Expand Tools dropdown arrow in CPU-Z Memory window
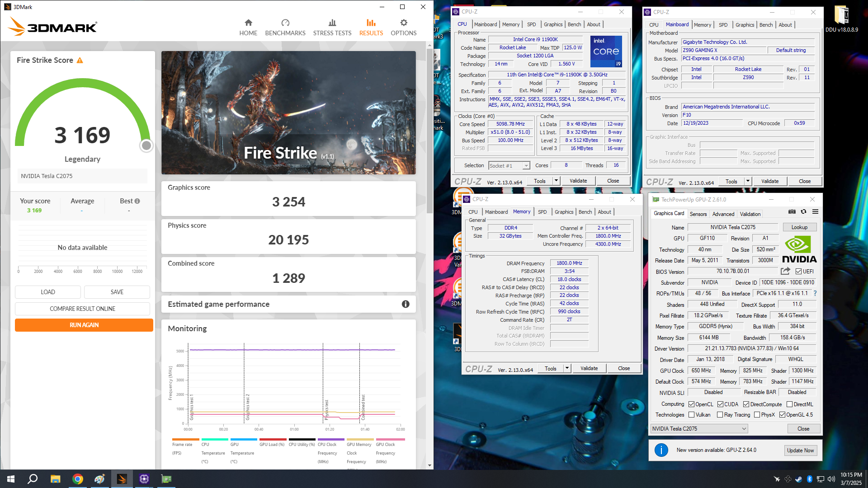The height and width of the screenshot is (488, 868). 567,368
